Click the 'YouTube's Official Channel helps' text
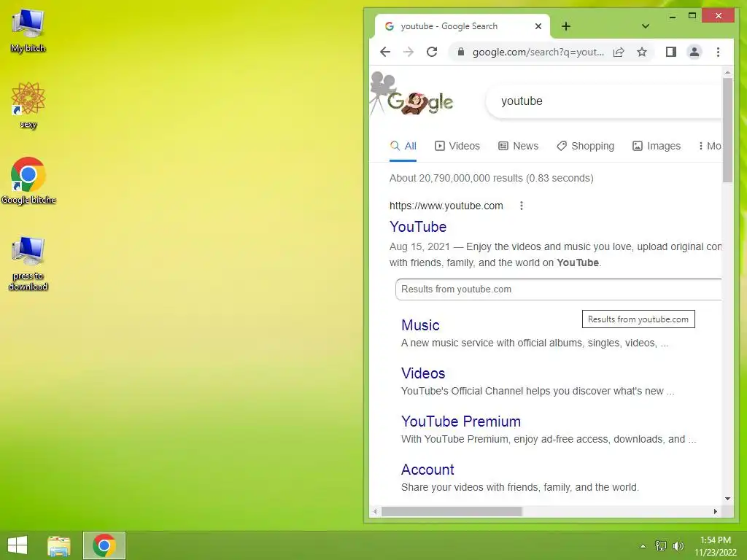This screenshot has height=560, width=747. (538, 391)
